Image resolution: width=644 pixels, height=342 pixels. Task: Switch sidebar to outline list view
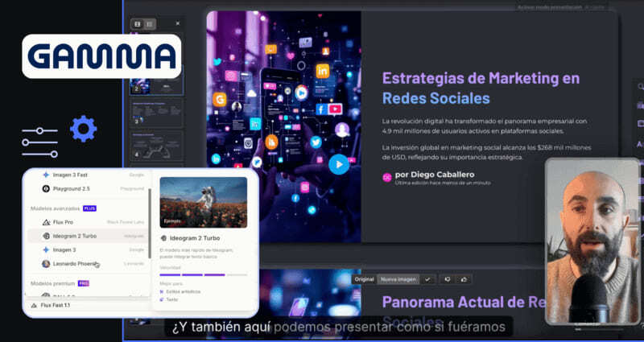click(x=150, y=24)
